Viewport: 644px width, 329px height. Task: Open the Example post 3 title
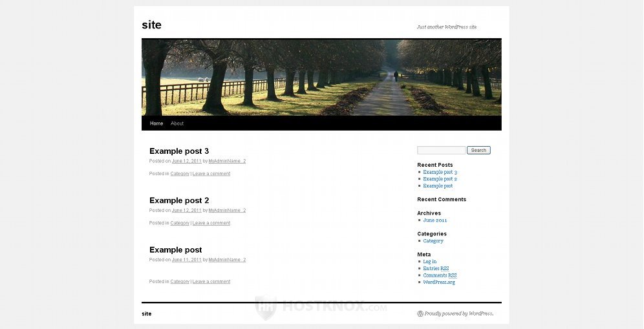179,151
